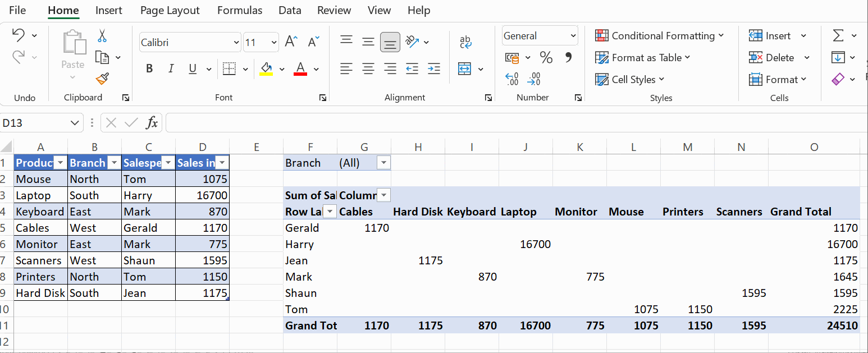Click the Percent Style icon
868x353 pixels.
click(x=546, y=57)
